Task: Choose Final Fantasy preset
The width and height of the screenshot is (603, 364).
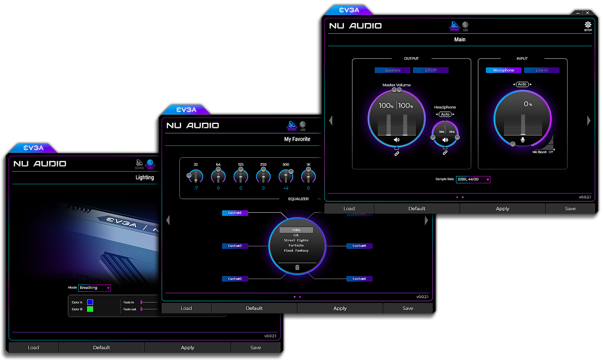Action: point(297,251)
